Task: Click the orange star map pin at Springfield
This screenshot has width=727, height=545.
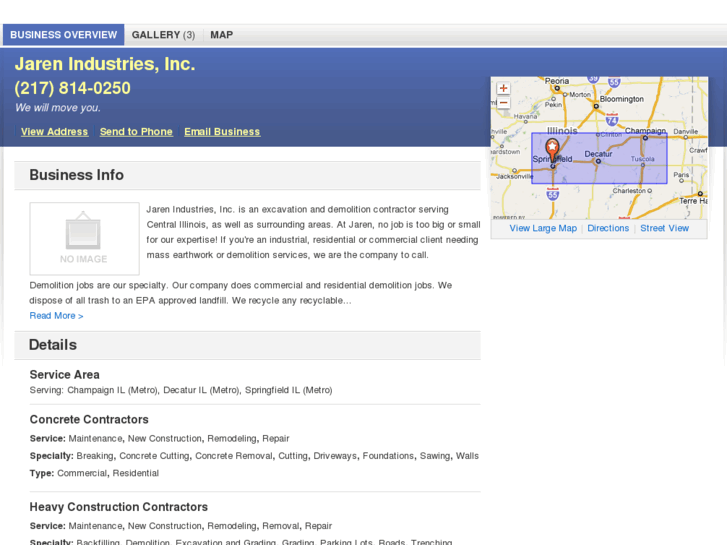Action: (x=552, y=150)
